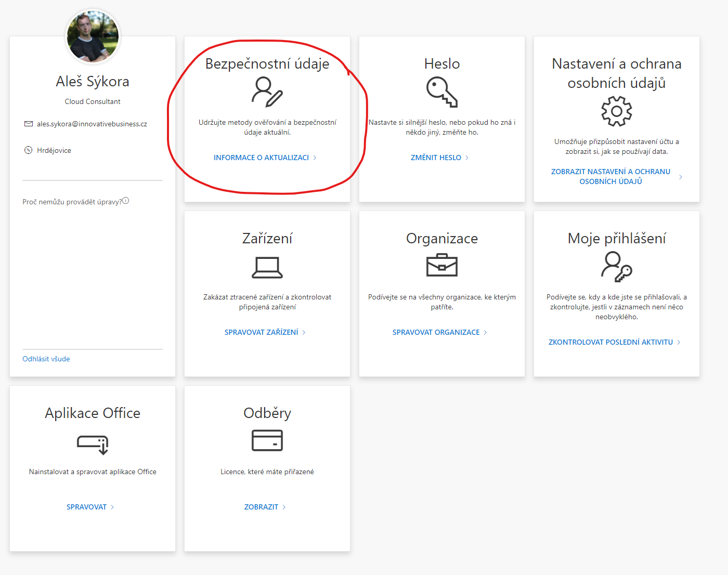Click the briefcase icon in the Organizace card
This screenshot has width=728, height=575.
[442, 265]
